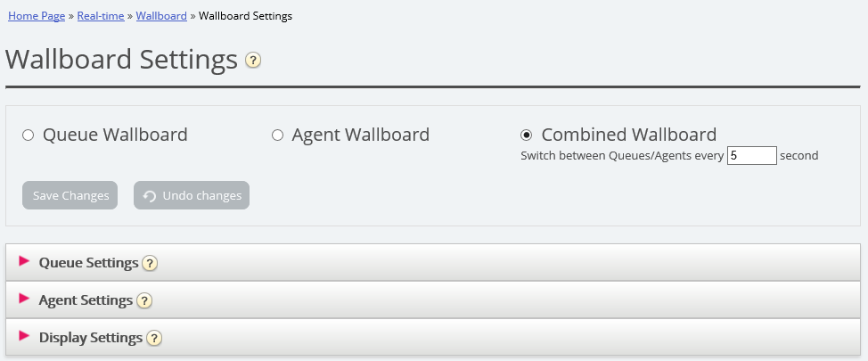The width and height of the screenshot is (868, 361).
Task: Focus the switch interval seconds field
Action: tap(751, 155)
